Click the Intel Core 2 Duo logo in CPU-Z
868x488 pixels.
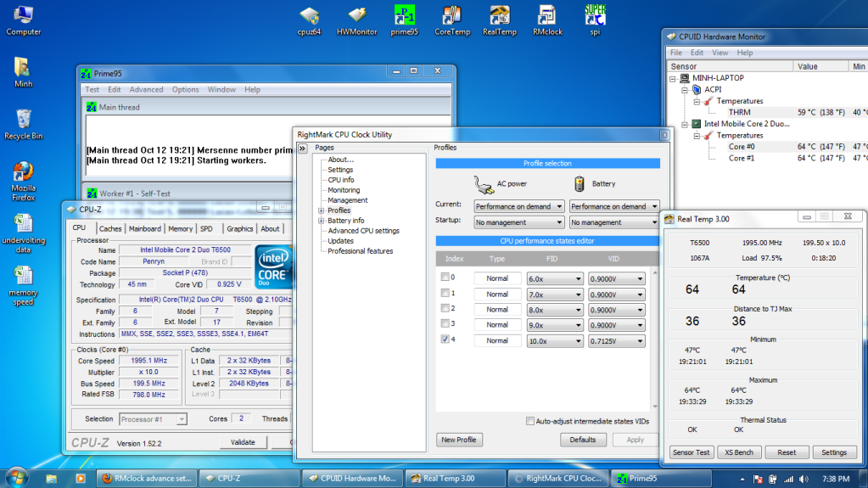273,267
